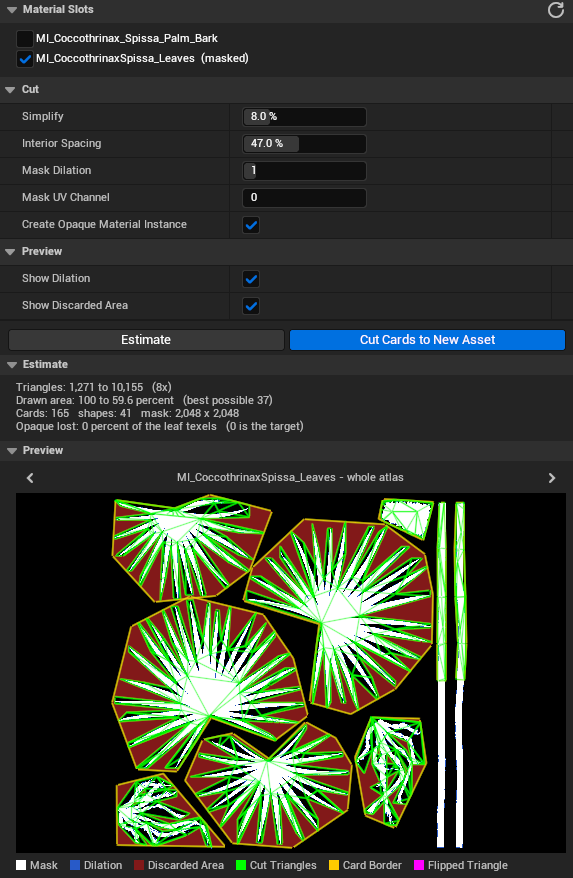Click the Interior Spacing property label
The width and height of the screenshot is (573, 878).
coord(62,143)
